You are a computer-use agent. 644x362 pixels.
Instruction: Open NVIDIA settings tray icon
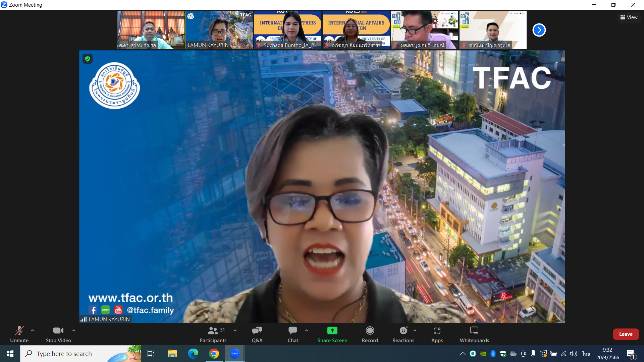[483, 354]
